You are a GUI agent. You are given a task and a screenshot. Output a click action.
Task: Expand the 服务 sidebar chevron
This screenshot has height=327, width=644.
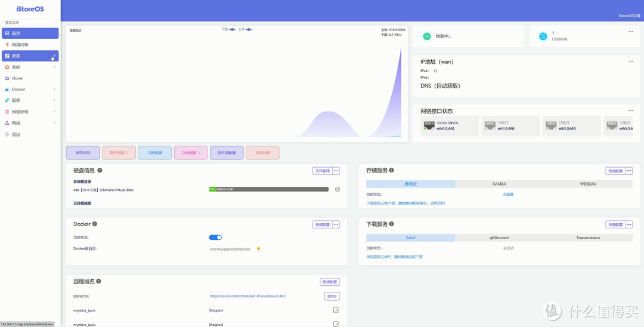point(54,100)
